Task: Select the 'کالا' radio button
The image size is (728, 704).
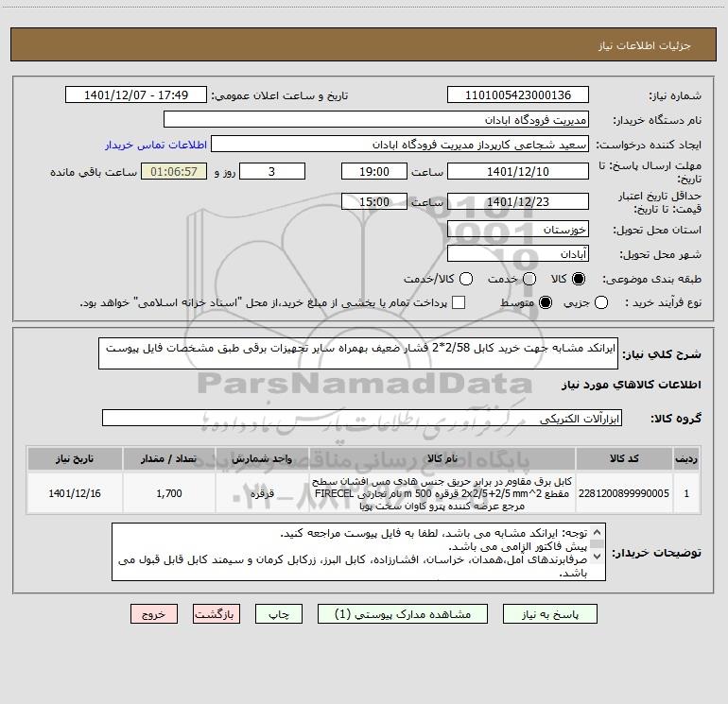Action: [579, 279]
